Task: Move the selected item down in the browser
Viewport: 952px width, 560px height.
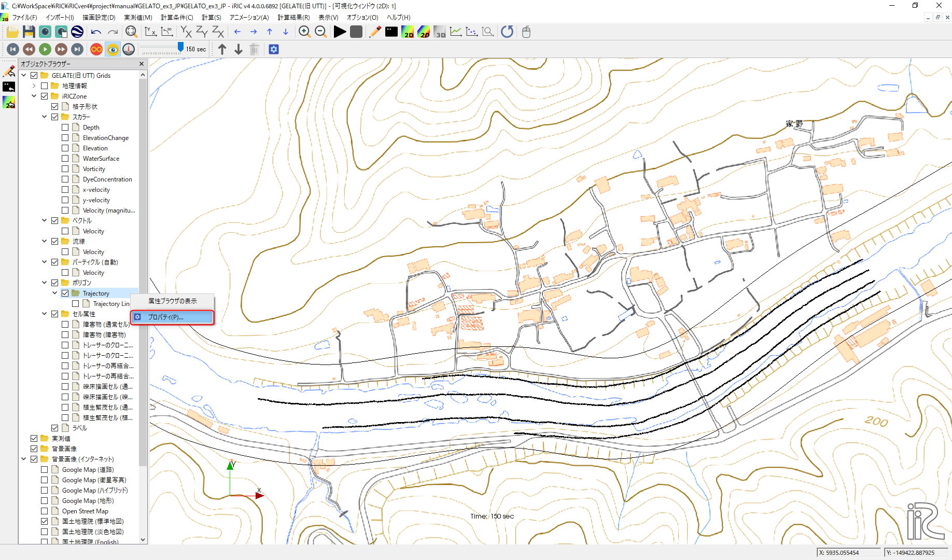Action: (239, 49)
